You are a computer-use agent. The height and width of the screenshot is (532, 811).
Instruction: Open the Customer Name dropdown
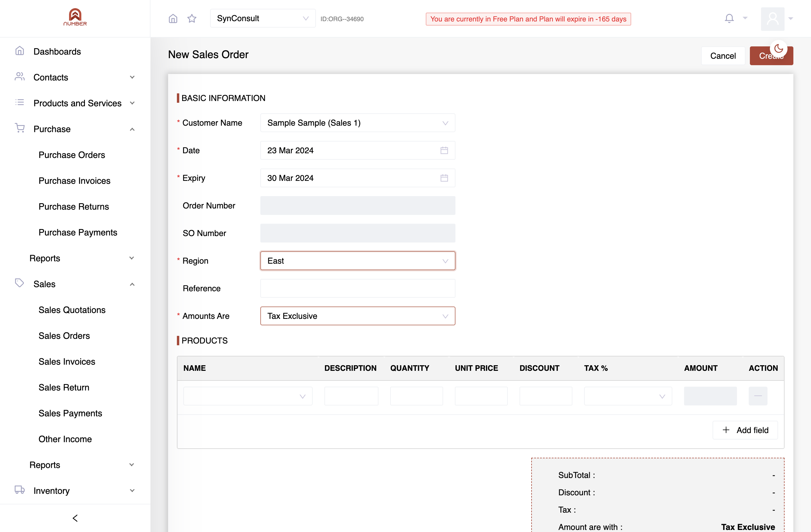357,123
